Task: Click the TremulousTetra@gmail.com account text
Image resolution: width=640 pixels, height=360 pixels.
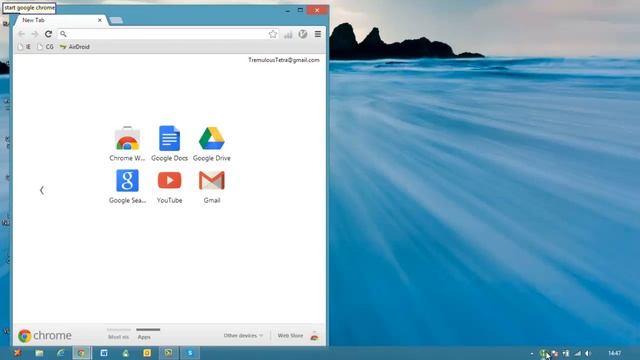Action: click(x=284, y=60)
